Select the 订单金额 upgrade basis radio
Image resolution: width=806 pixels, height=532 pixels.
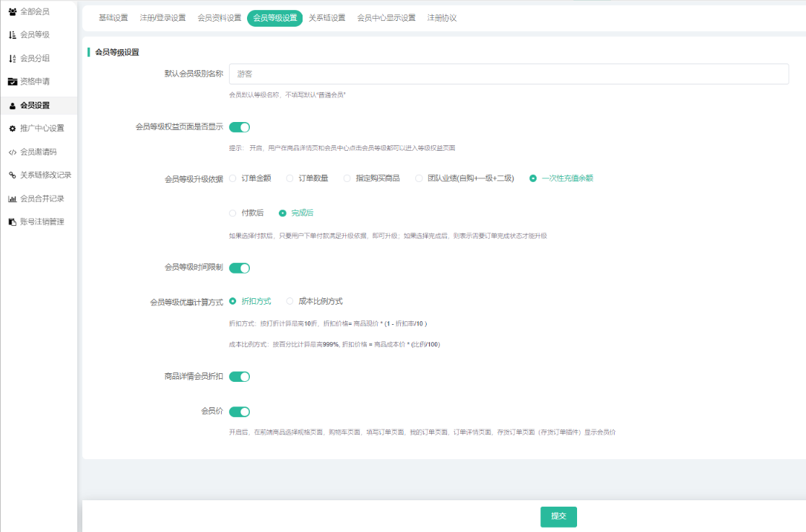click(233, 178)
